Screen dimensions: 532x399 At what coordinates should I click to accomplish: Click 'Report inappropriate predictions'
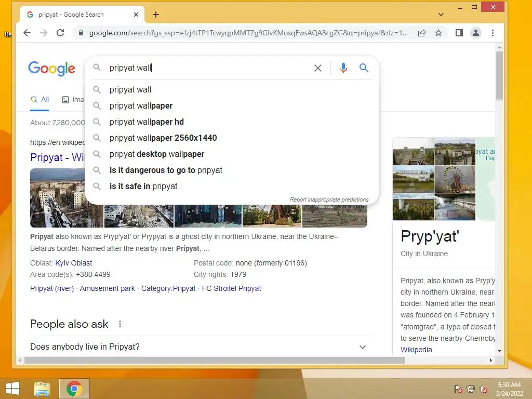(x=329, y=199)
